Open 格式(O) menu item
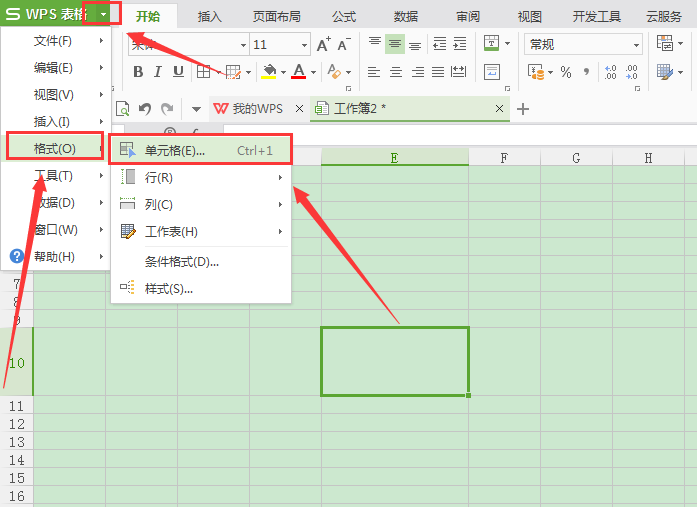 click(x=56, y=148)
